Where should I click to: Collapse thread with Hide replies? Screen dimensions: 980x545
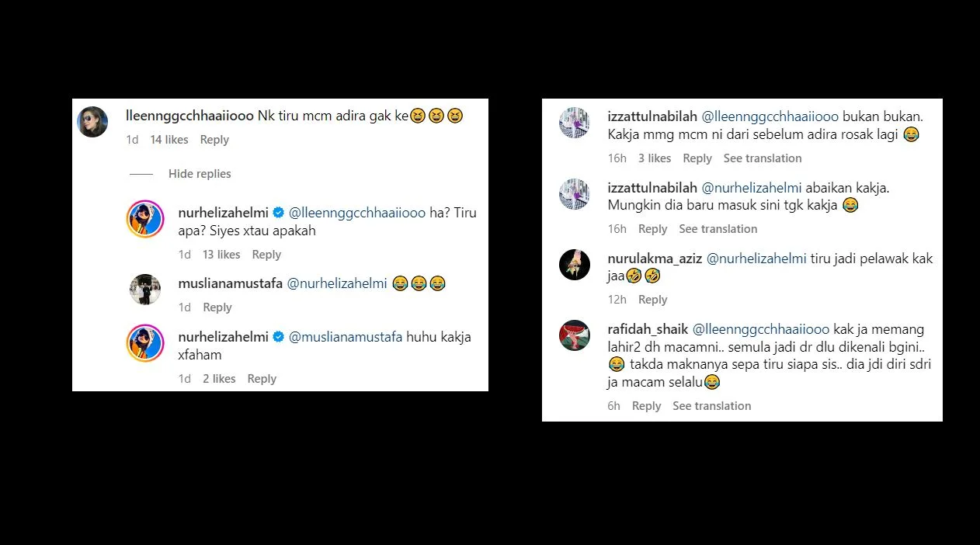pyautogui.click(x=200, y=174)
